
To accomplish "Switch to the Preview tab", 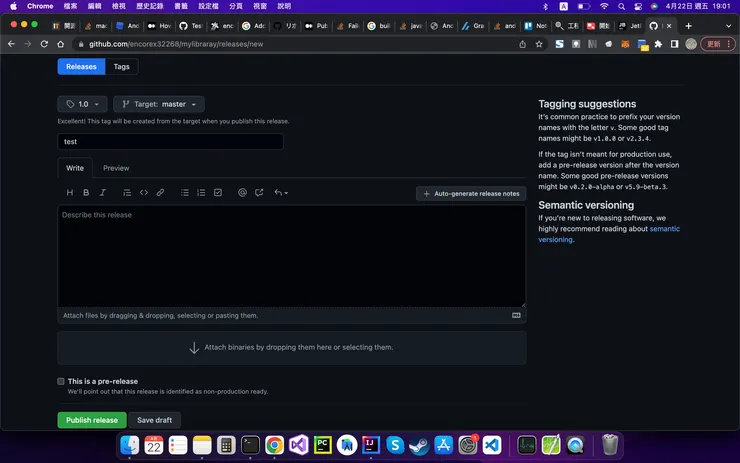I will pyautogui.click(x=116, y=168).
